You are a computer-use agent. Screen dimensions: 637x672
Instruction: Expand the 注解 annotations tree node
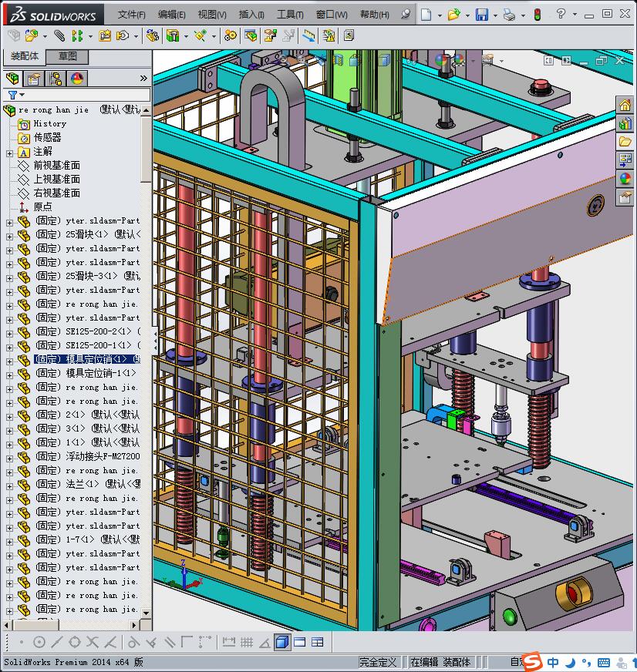[9, 153]
